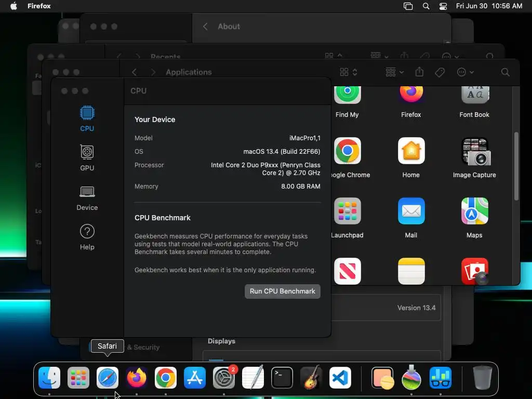Open Help in Geekbench sidebar
Viewport: 532px width, 399px height.
[x=87, y=237]
